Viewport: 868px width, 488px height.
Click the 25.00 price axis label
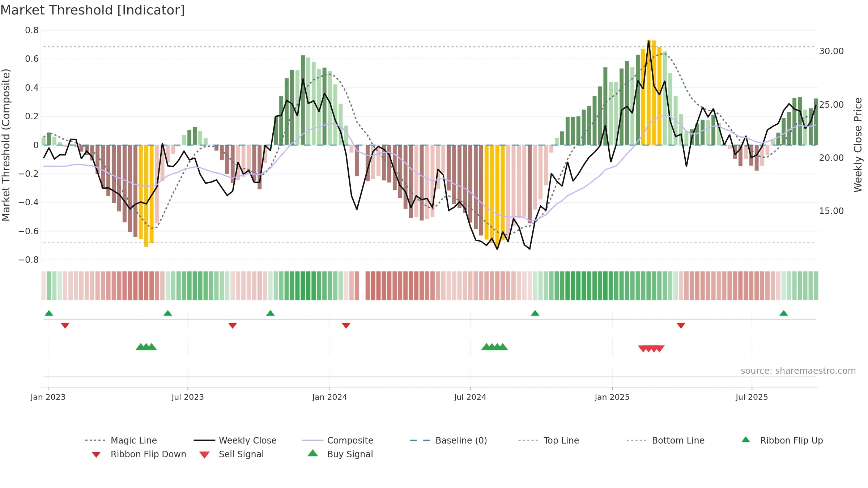[x=831, y=105]
